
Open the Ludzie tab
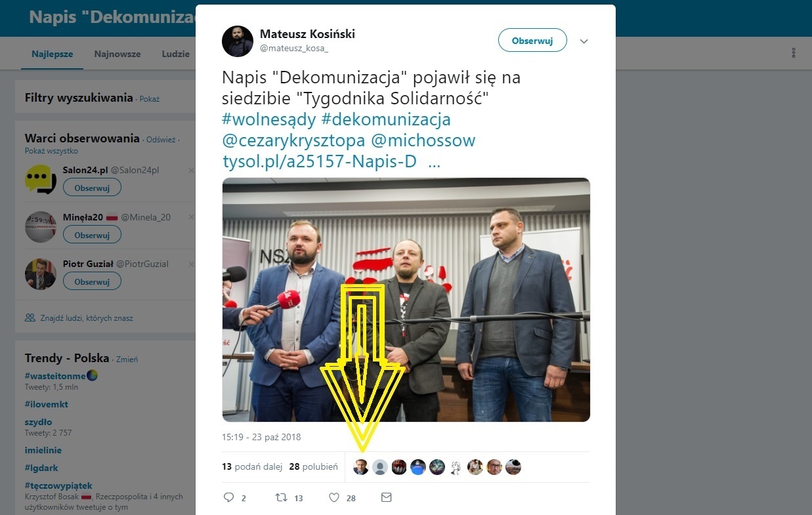(x=176, y=54)
